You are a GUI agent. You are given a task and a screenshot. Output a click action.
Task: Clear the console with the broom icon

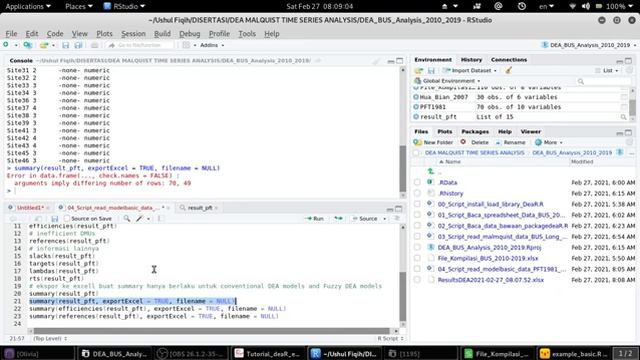point(376,61)
